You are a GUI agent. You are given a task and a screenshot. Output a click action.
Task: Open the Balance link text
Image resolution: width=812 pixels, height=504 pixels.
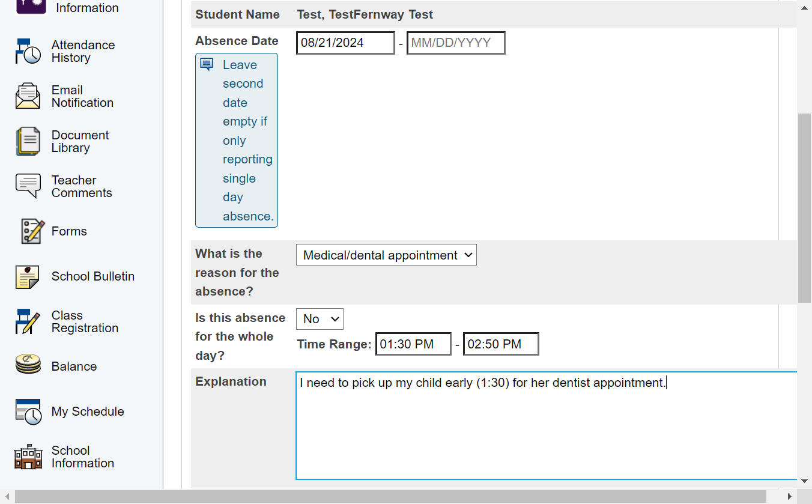point(74,366)
